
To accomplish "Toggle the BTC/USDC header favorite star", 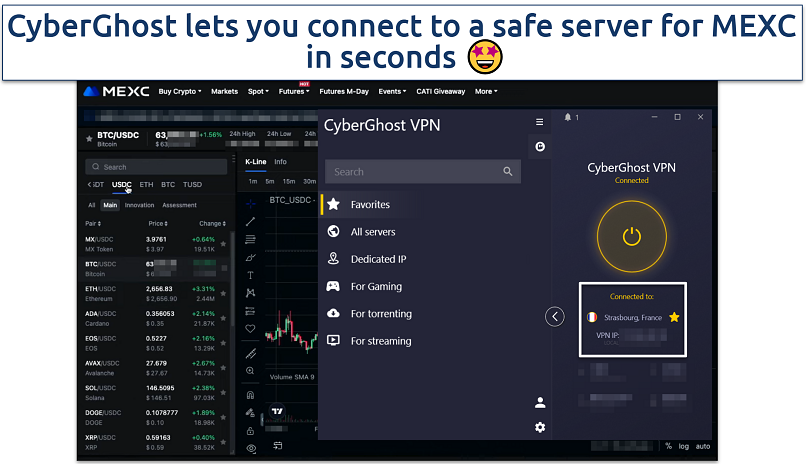I will point(89,139).
